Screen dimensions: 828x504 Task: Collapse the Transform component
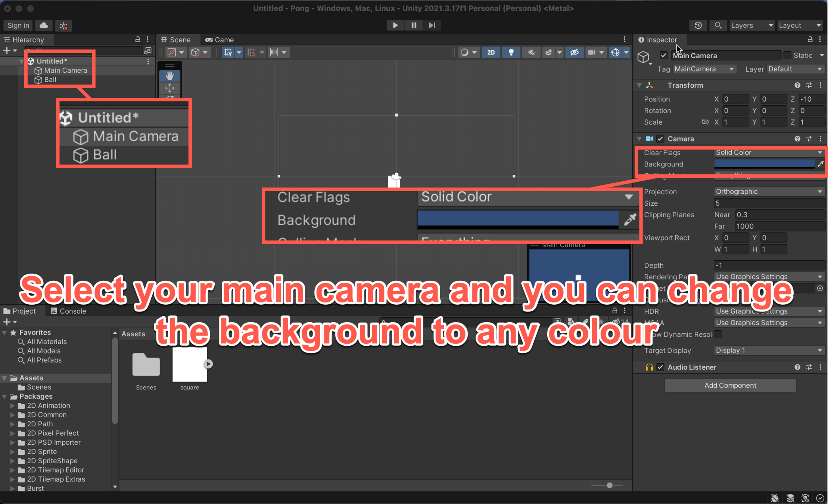tap(639, 85)
